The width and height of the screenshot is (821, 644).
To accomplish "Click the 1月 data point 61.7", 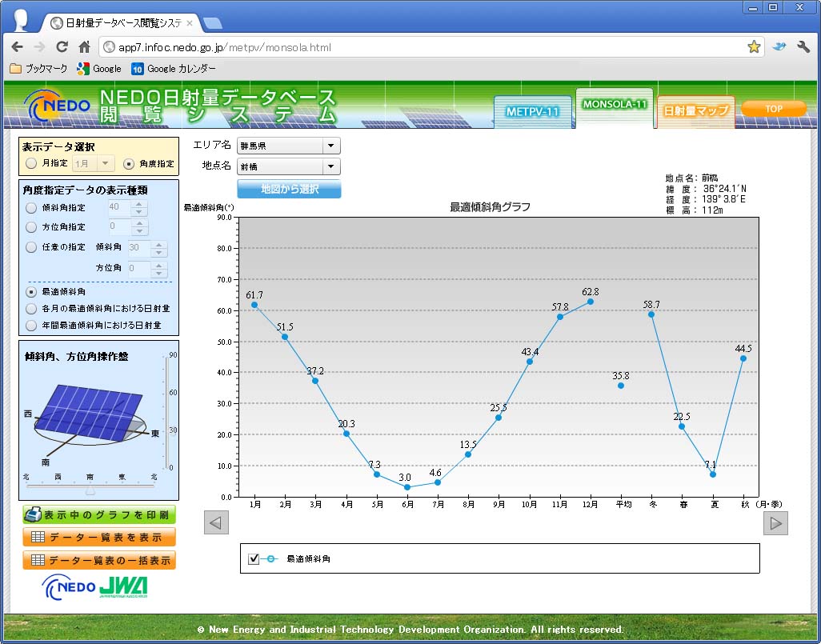I will (x=254, y=305).
